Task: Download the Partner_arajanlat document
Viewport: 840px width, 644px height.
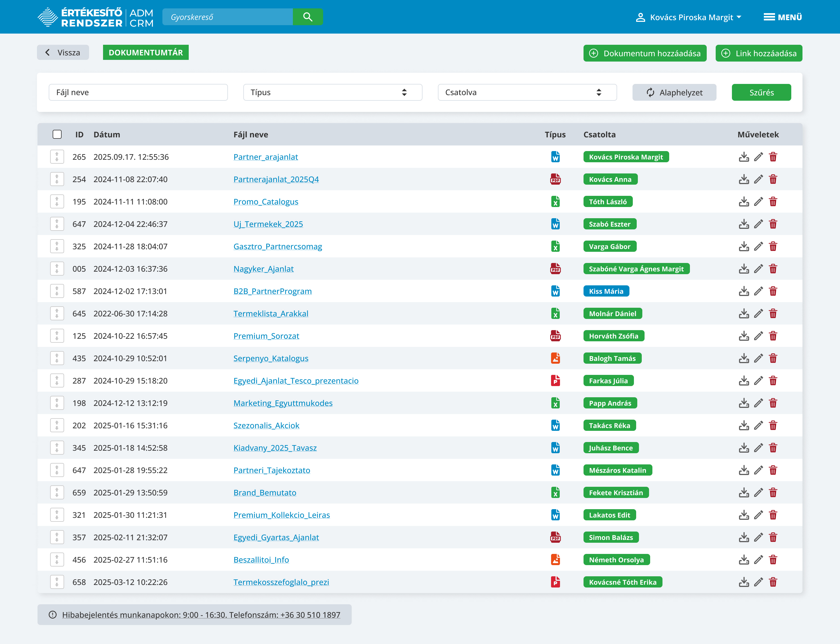Action: click(744, 157)
